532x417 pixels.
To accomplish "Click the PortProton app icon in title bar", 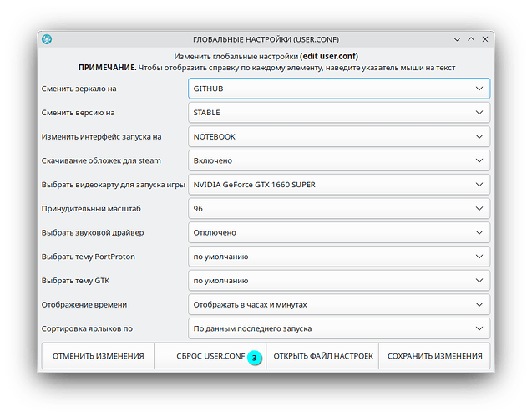I will (x=48, y=39).
